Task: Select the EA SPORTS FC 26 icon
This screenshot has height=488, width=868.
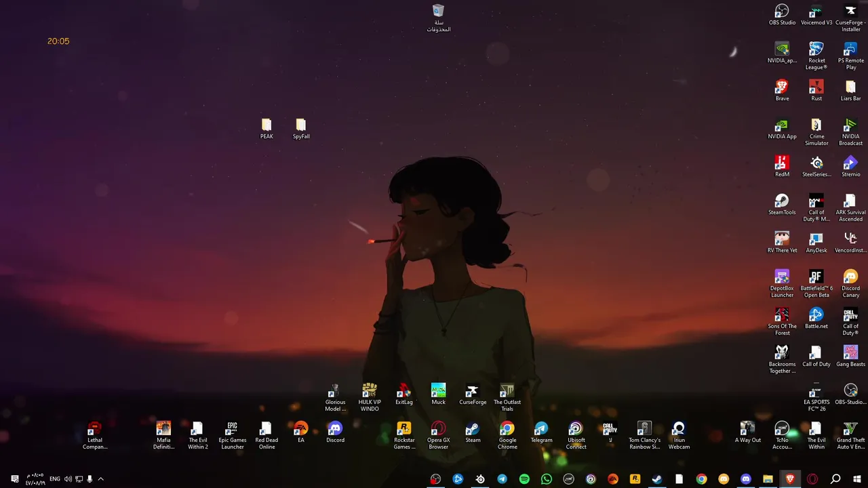Action: point(816,397)
